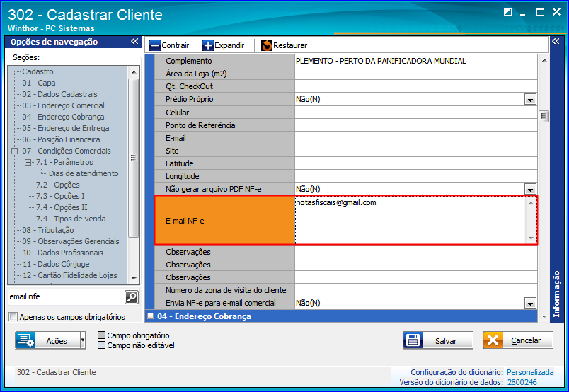Click the sections tree scrollbar thumb
The height and width of the screenshot is (392, 569).
pos(133,158)
